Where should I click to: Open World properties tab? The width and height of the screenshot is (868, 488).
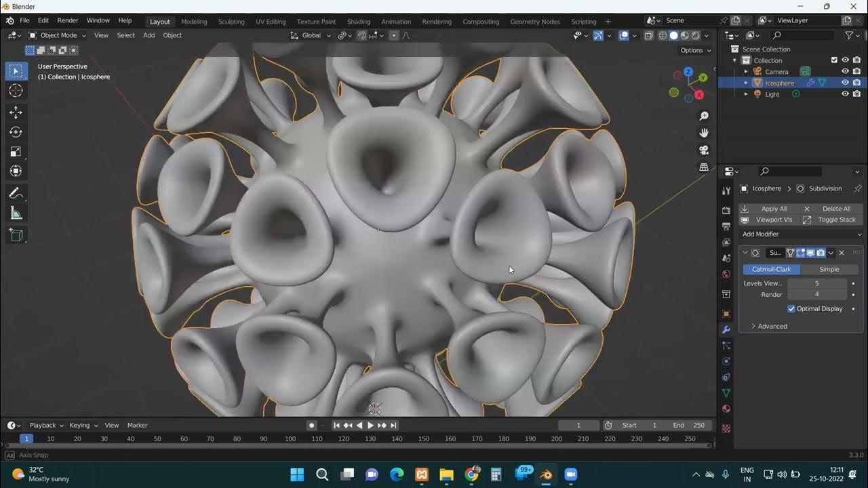click(726, 274)
